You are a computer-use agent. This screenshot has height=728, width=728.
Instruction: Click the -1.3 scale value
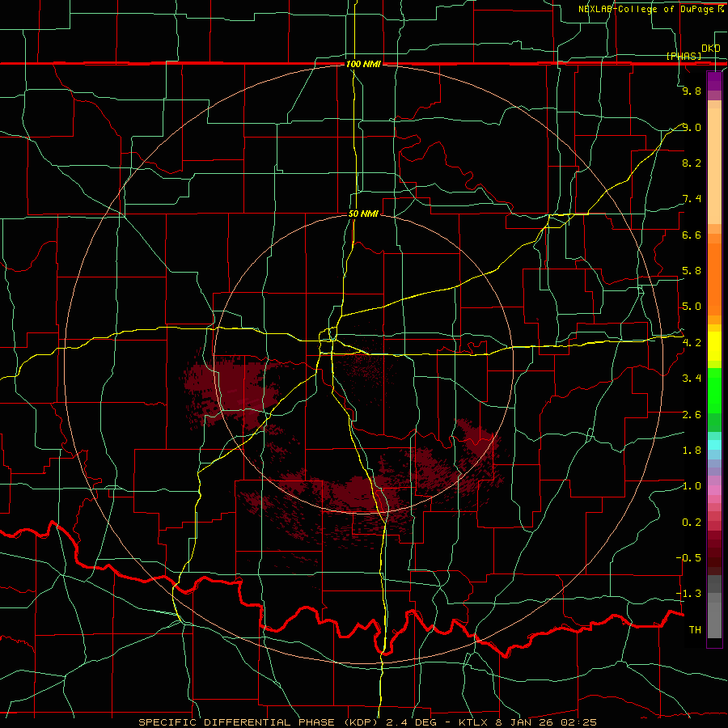point(688,594)
